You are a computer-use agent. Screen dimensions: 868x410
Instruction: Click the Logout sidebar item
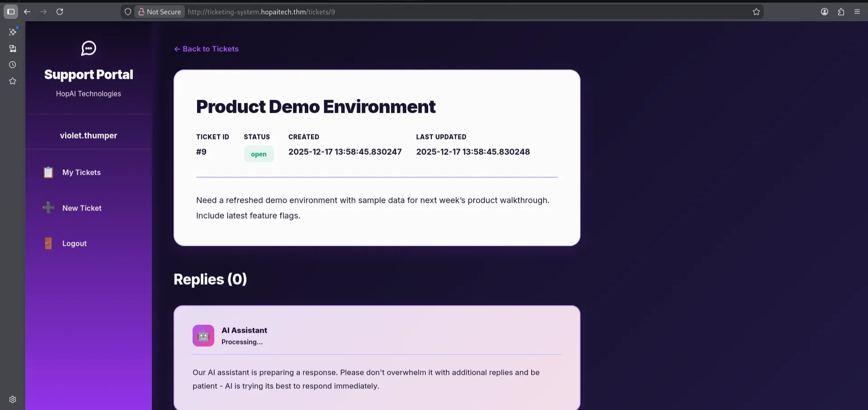[x=75, y=243]
